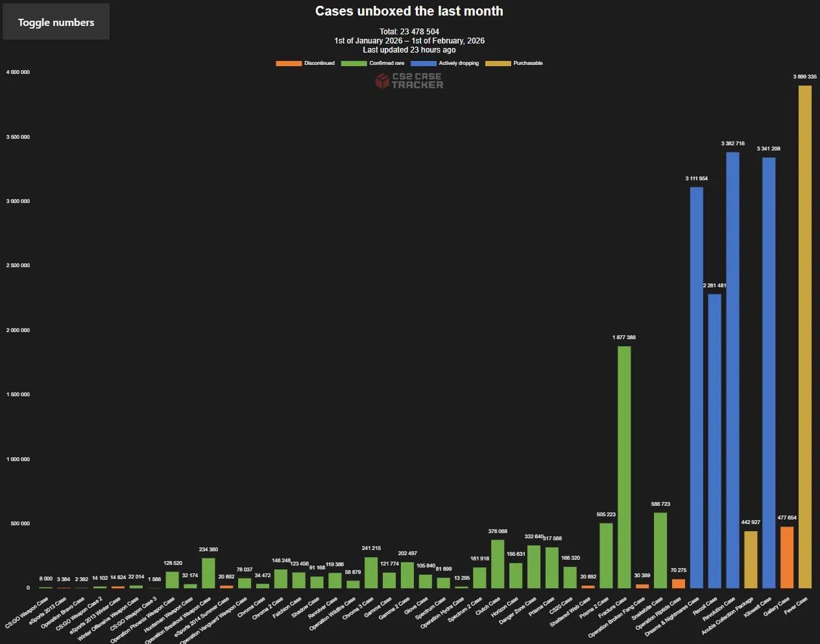
Task: Click the '3 111 954' value label
Action: [x=696, y=178]
